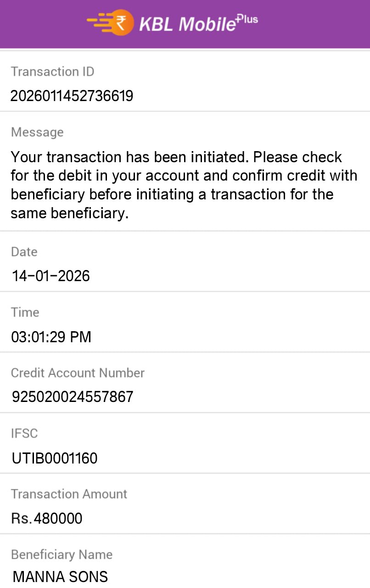This screenshot has height=588, width=370.
Task: Click the IFSC field label
Action: coord(24,433)
